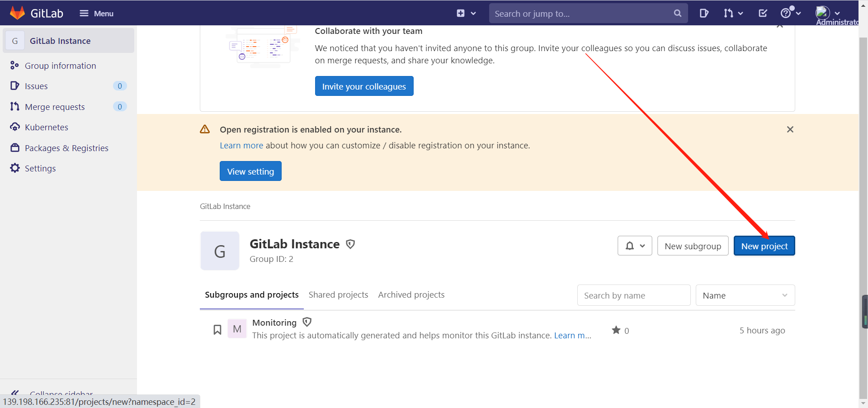This screenshot has height=408, width=868.
Task: Switch to Subgroups and projects tab
Action: coord(252,295)
